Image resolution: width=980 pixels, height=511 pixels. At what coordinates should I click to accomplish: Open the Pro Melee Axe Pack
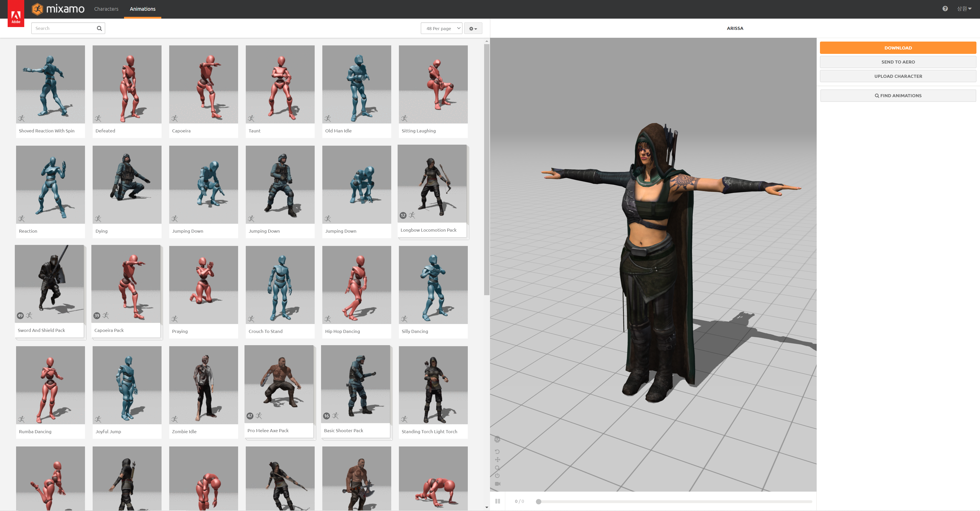[x=279, y=392]
